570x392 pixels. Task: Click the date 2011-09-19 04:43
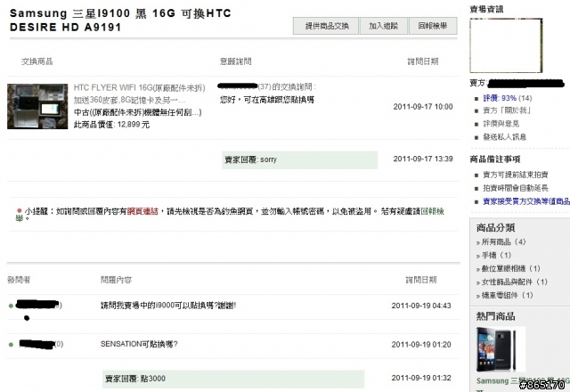tap(421, 306)
